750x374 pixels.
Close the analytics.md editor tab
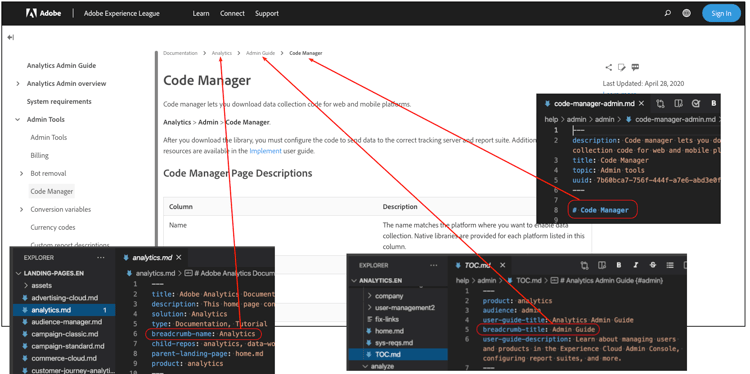tap(178, 258)
